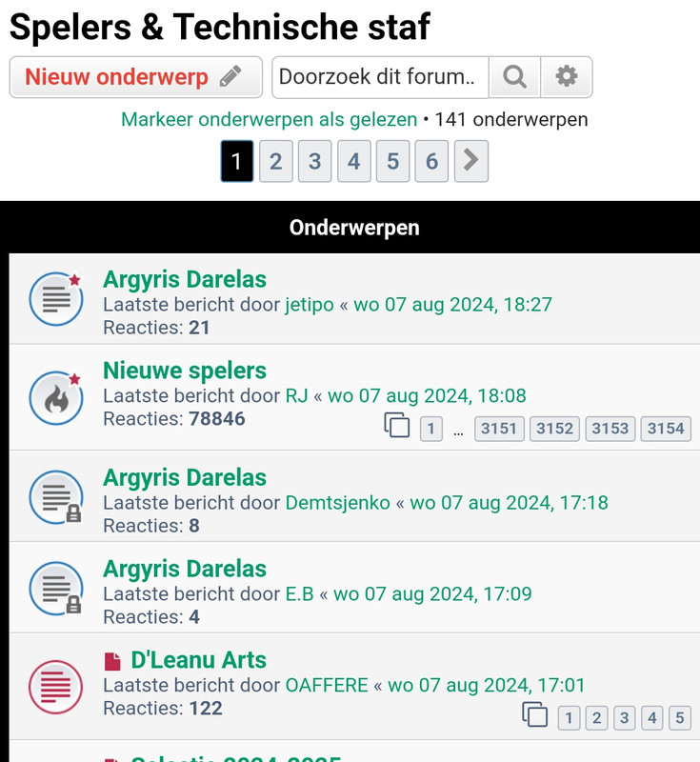
Task: Focus the Doorzoek dit forum search field
Action: coord(380,77)
